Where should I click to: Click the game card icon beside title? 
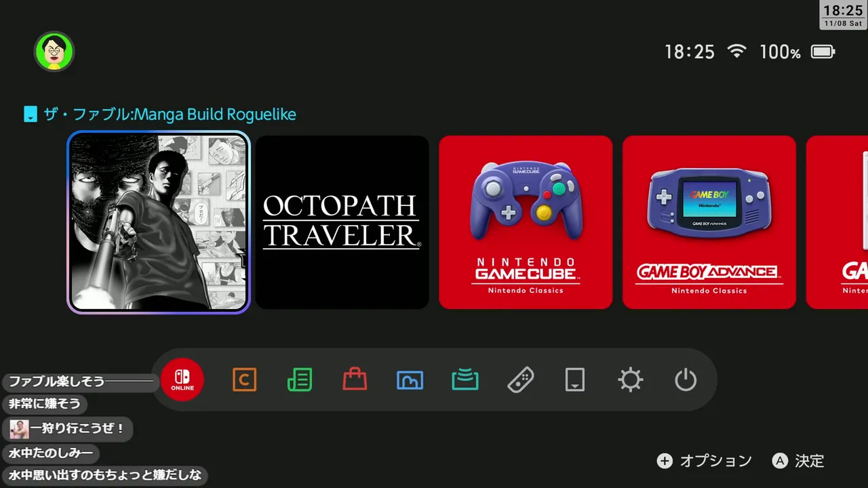[x=30, y=114]
